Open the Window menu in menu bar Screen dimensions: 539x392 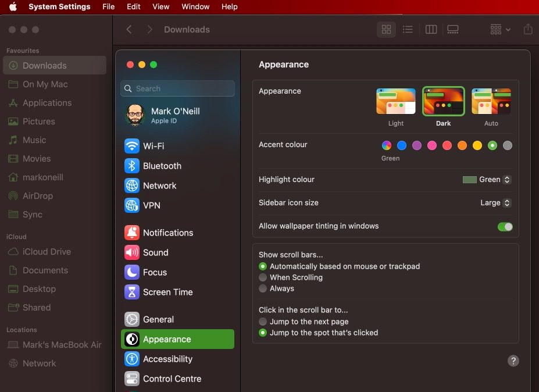coord(195,6)
